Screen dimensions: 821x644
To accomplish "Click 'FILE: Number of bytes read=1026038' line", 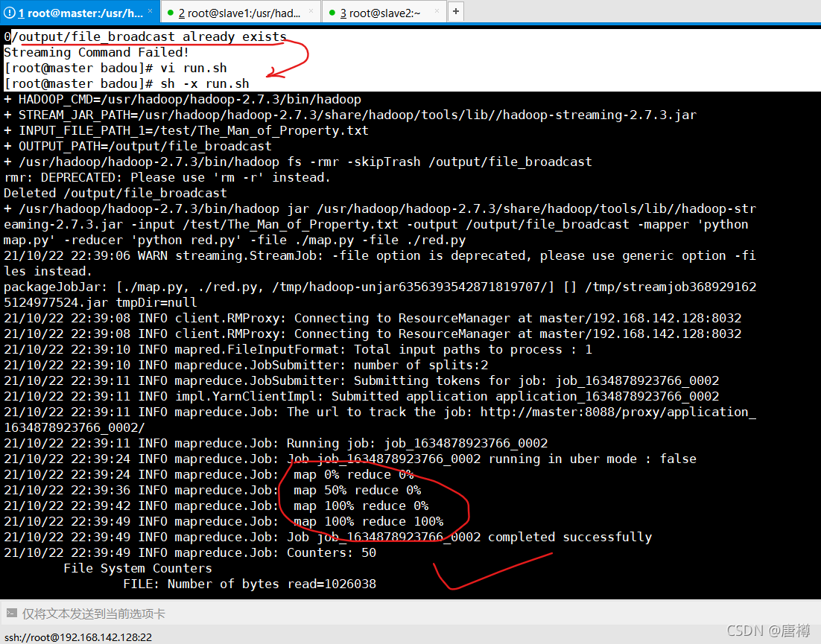I will [250, 584].
